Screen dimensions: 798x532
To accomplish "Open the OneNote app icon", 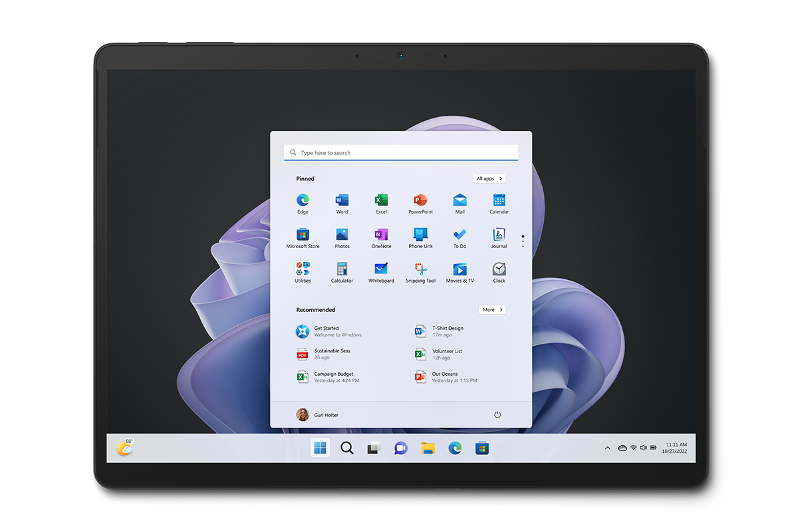I will (x=381, y=235).
